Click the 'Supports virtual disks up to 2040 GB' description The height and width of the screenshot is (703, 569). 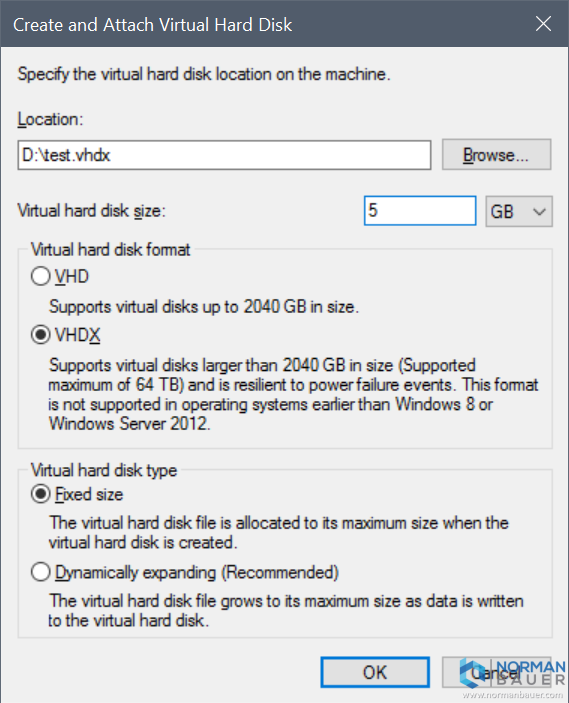[204, 307]
